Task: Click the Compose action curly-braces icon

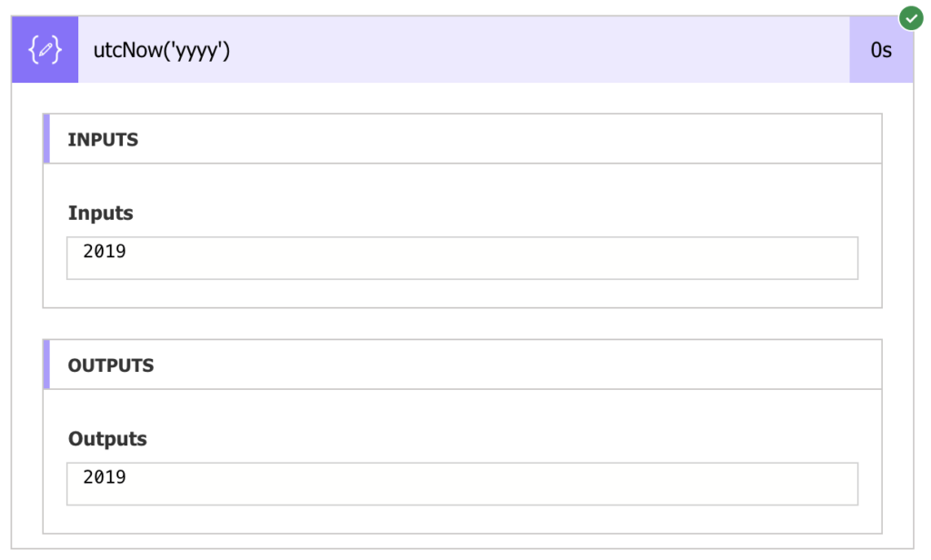Action: [45, 51]
